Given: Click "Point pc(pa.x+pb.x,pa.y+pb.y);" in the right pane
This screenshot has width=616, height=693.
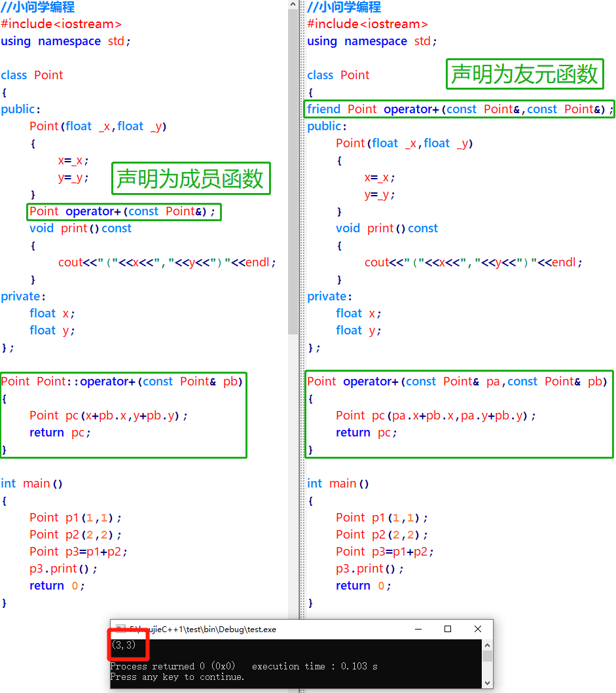Looking at the screenshot, I should [435, 416].
